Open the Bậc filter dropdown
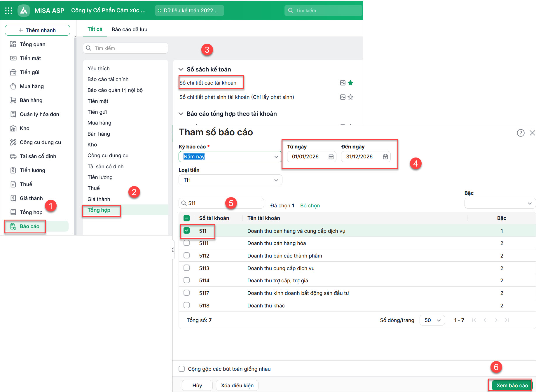The image size is (536, 392). click(500, 203)
